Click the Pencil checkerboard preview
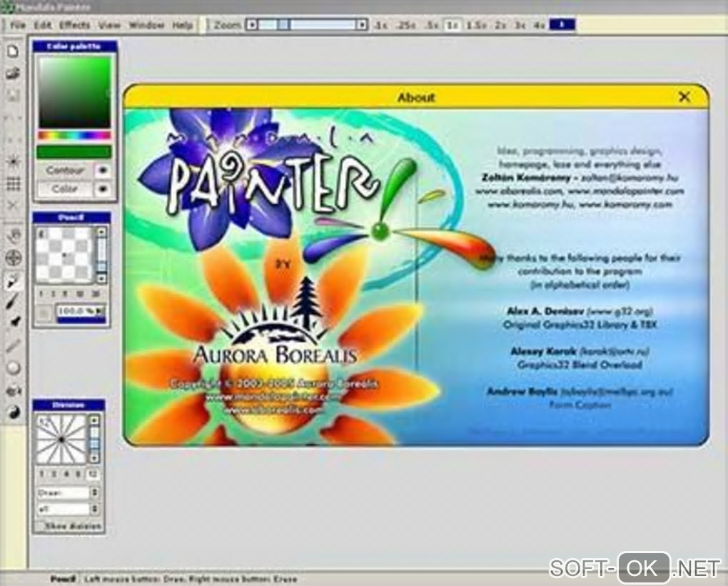 [64, 255]
